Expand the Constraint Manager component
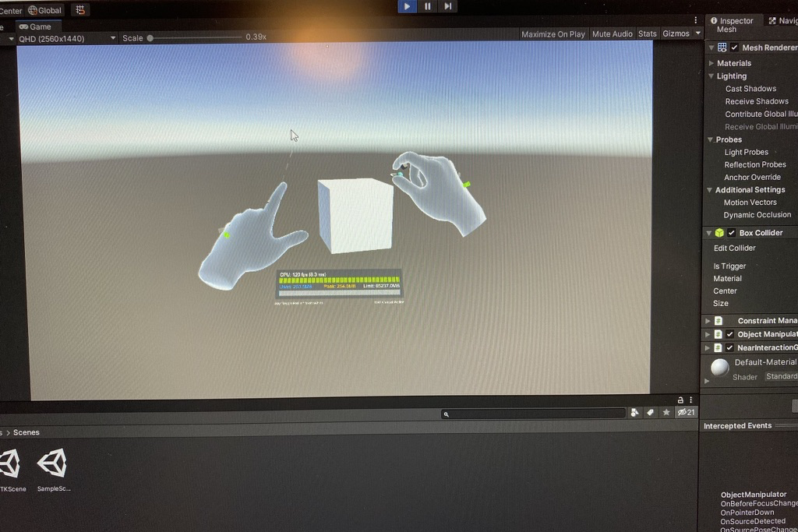This screenshot has height=532, width=798. [x=708, y=321]
